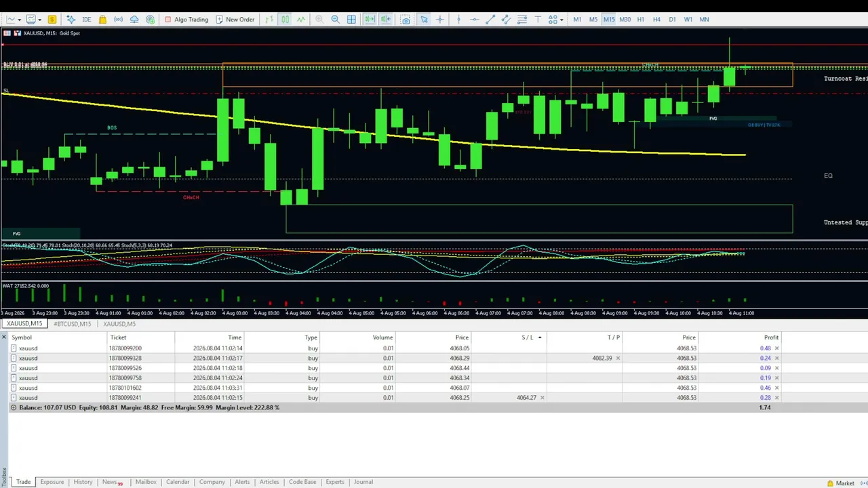Open the #BTCUSD,M15 chart tab

tap(72, 324)
